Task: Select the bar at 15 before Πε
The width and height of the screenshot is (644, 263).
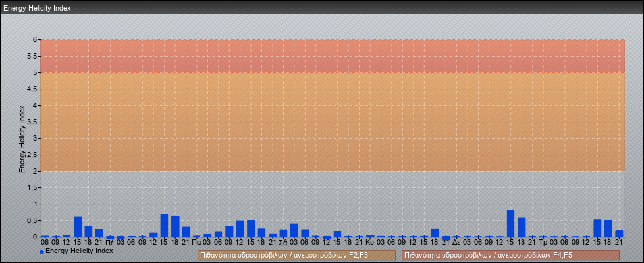Action: tap(78, 227)
